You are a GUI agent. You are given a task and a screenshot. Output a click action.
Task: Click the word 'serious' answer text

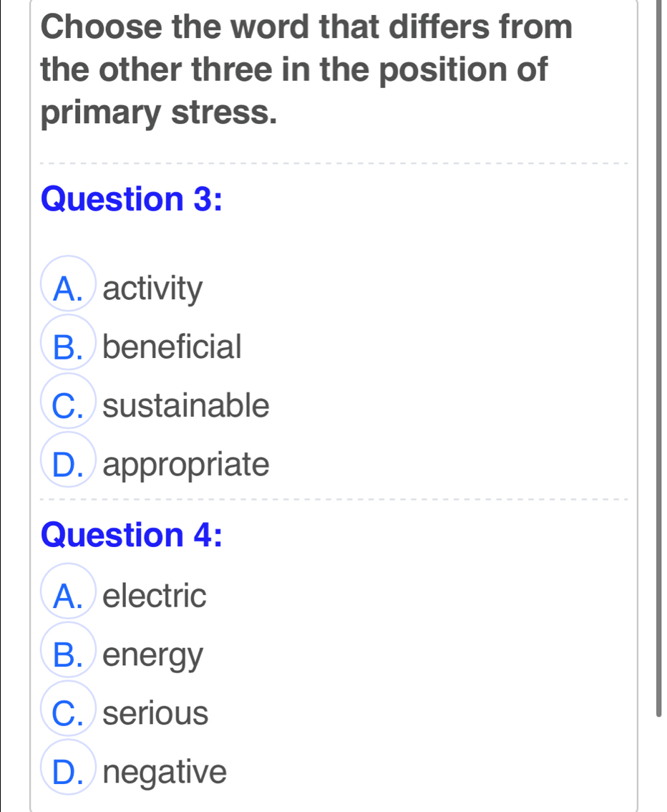[x=156, y=713]
